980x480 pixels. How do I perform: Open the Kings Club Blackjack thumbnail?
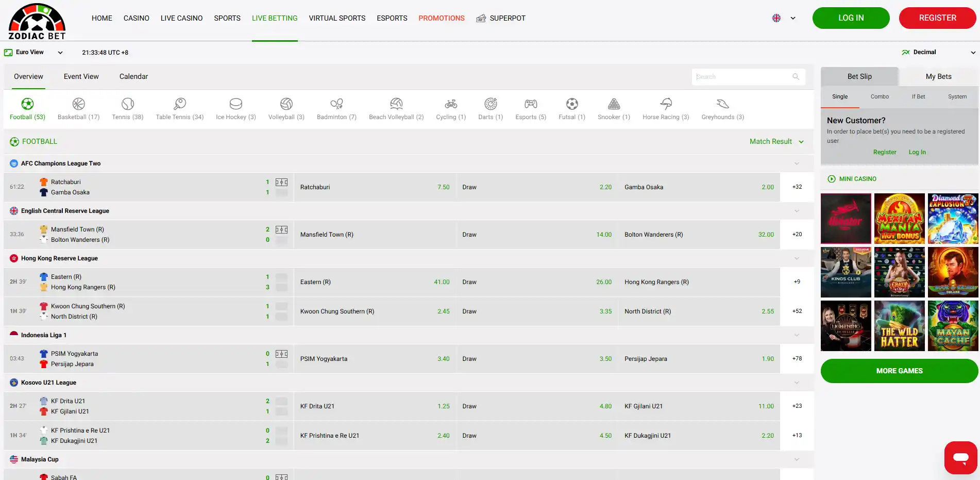846,272
